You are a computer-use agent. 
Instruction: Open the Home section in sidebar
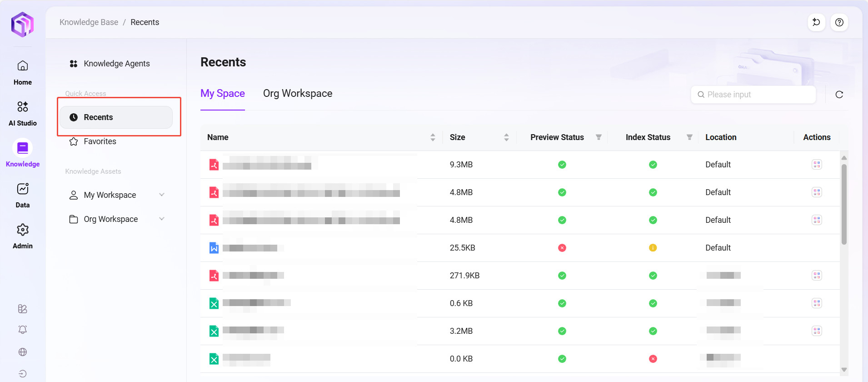coord(23,72)
